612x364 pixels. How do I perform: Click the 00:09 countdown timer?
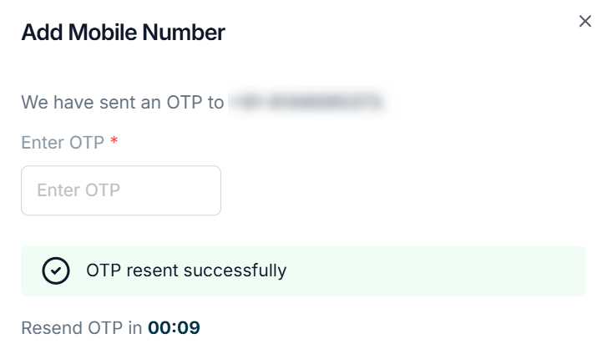(174, 327)
